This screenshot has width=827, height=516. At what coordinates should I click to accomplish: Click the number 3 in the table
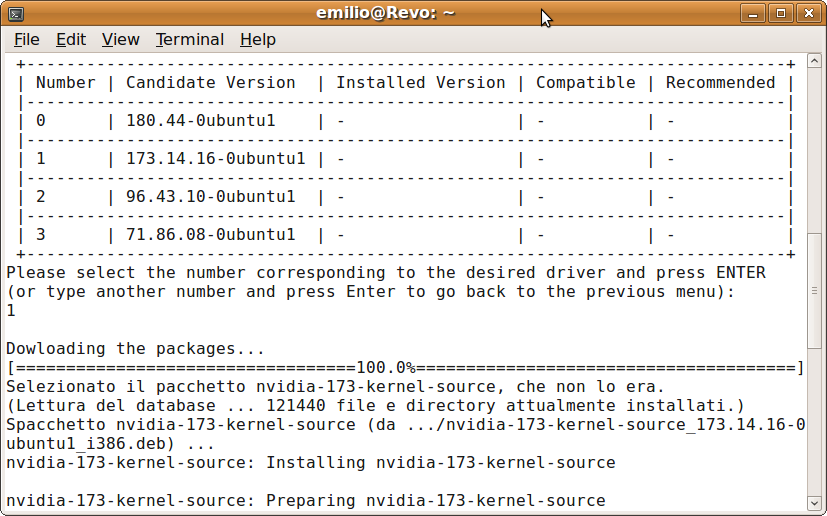pos(41,235)
